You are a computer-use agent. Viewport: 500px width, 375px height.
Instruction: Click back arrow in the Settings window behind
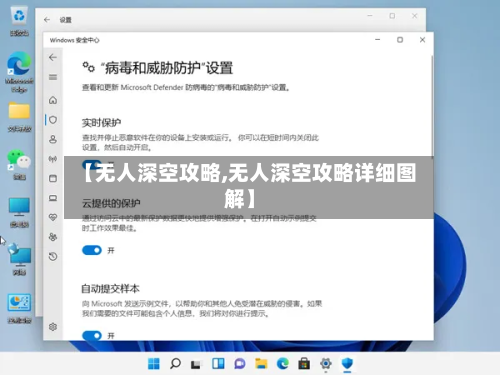click(47, 20)
